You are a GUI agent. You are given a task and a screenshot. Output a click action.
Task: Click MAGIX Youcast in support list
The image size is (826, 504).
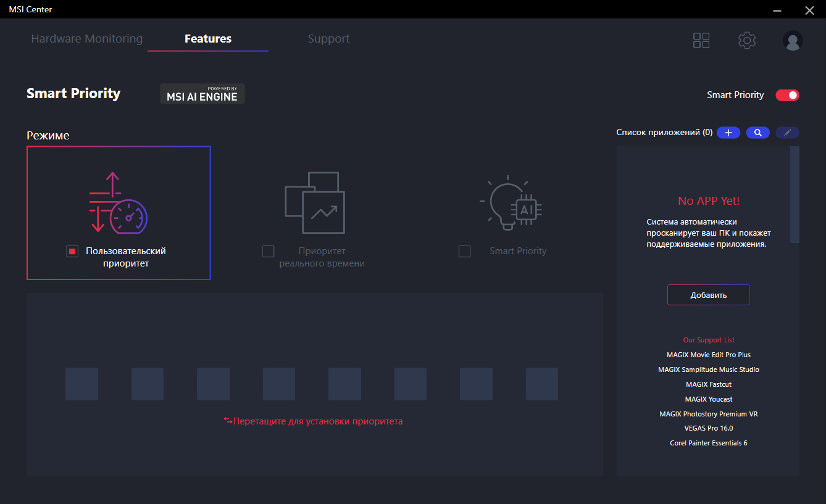click(709, 399)
